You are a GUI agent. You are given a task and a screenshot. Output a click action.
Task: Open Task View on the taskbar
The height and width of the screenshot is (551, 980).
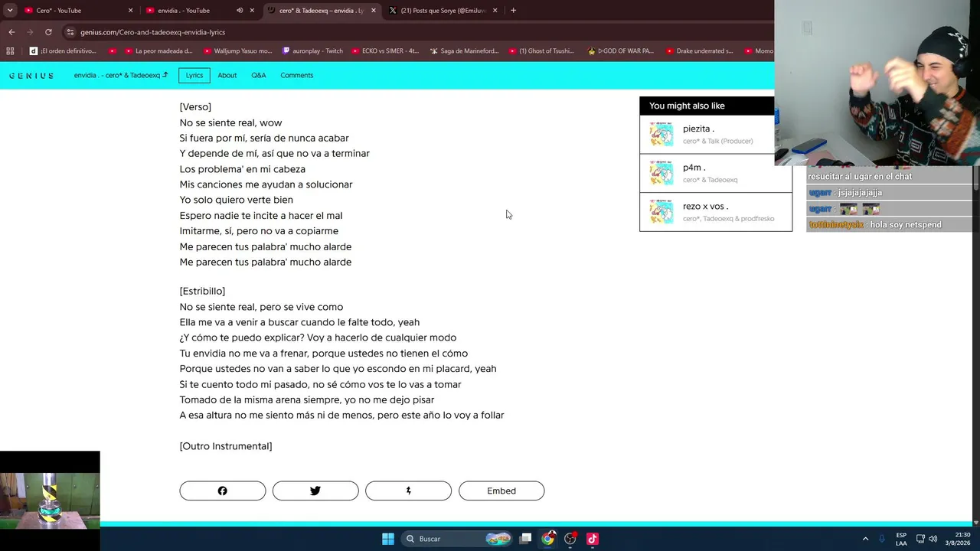point(526,539)
